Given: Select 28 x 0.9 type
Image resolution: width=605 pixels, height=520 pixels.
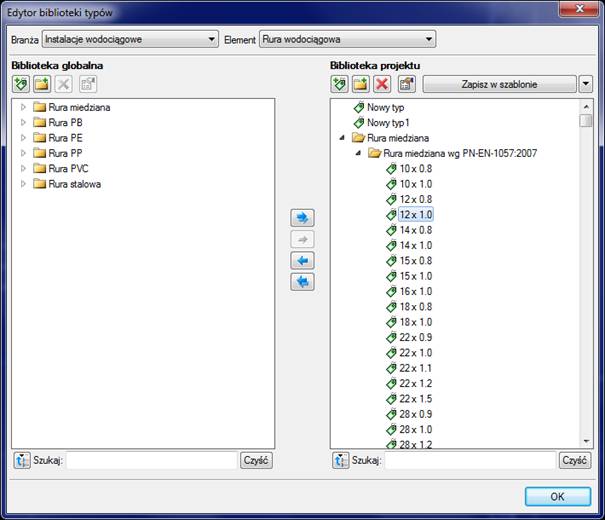Looking at the screenshot, I should (x=416, y=414).
